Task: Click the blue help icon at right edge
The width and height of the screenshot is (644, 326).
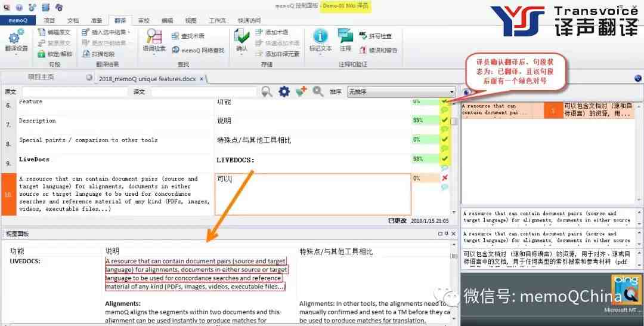Action: [638, 78]
